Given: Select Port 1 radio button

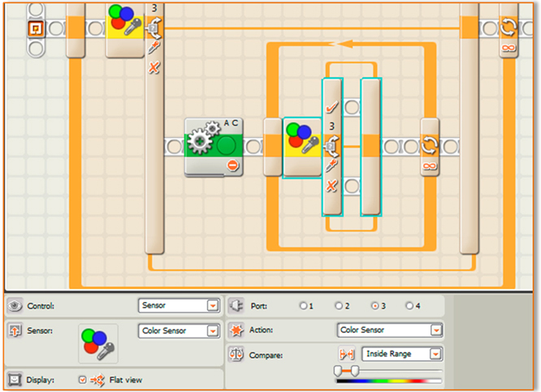Looking at the screenshot, I should pos(302,306).
